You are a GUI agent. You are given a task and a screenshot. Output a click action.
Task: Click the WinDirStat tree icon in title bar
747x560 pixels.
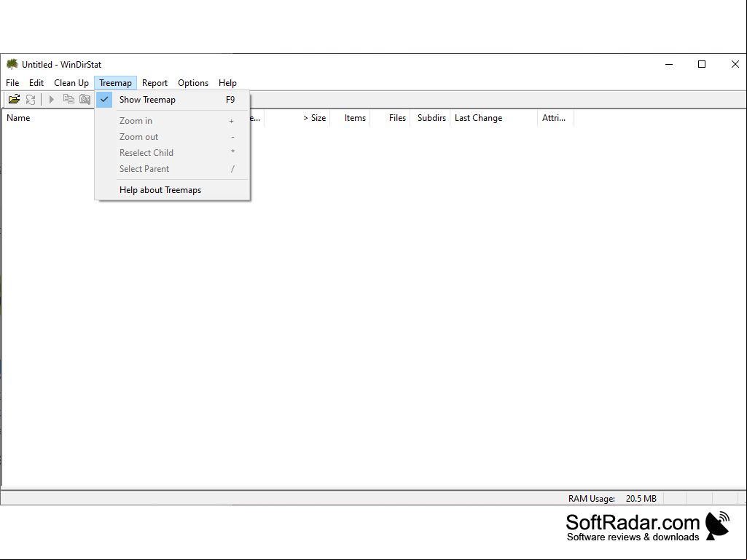coord(12,64)
